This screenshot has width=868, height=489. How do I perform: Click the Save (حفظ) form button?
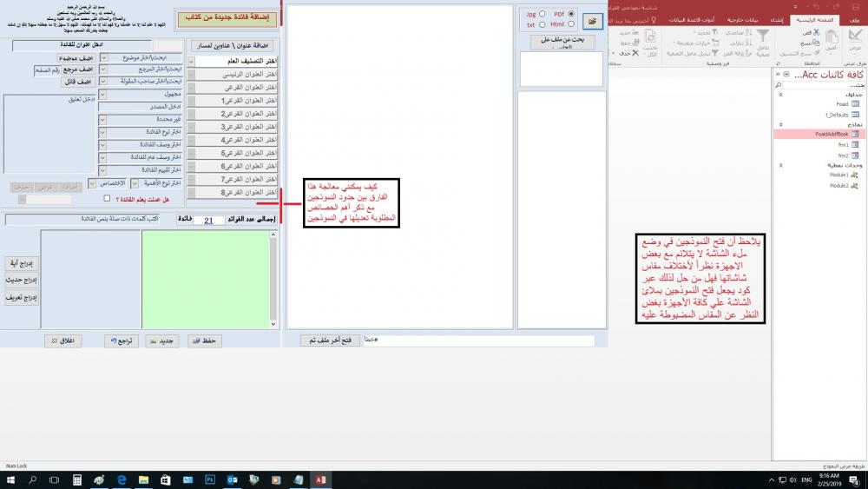204,341
